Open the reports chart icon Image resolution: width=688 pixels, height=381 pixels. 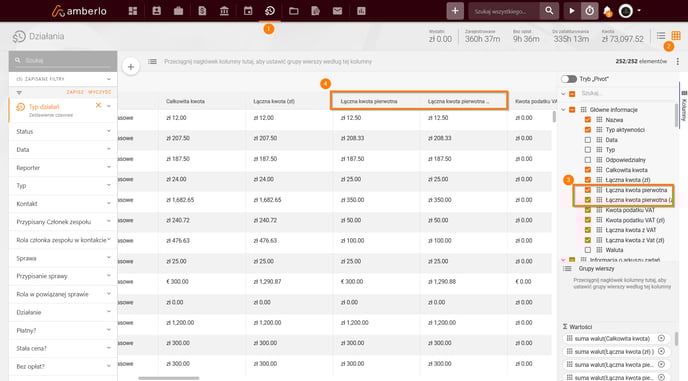coord(361,11)
